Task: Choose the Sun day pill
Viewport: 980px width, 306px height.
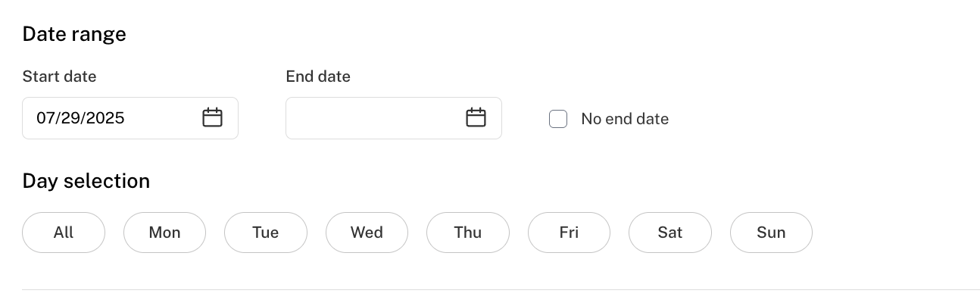Action: point(771,233)
